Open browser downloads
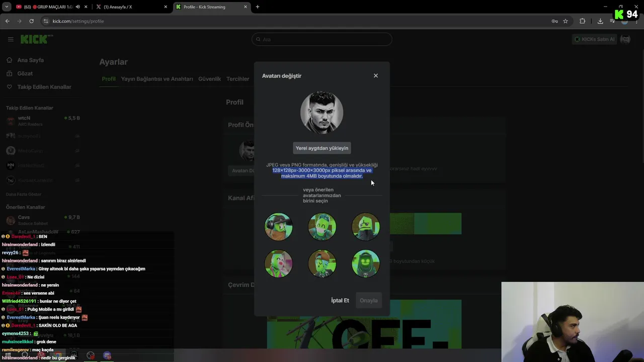644x362 pixels. (x=600, y=21)
